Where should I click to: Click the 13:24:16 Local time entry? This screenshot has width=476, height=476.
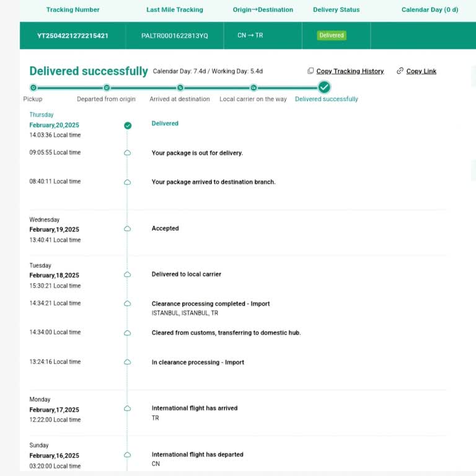point(55,361)
